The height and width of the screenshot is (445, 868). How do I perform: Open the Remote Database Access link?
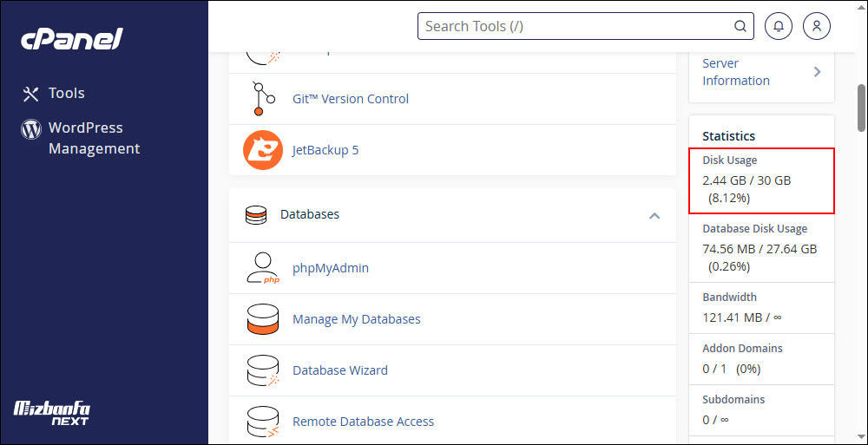[x=363, y=422]
